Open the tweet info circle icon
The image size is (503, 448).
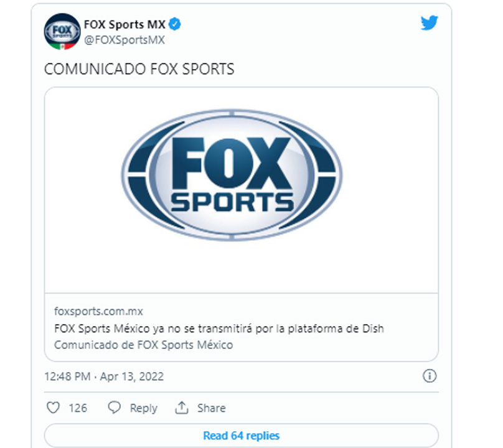click(x=430, y=376)
